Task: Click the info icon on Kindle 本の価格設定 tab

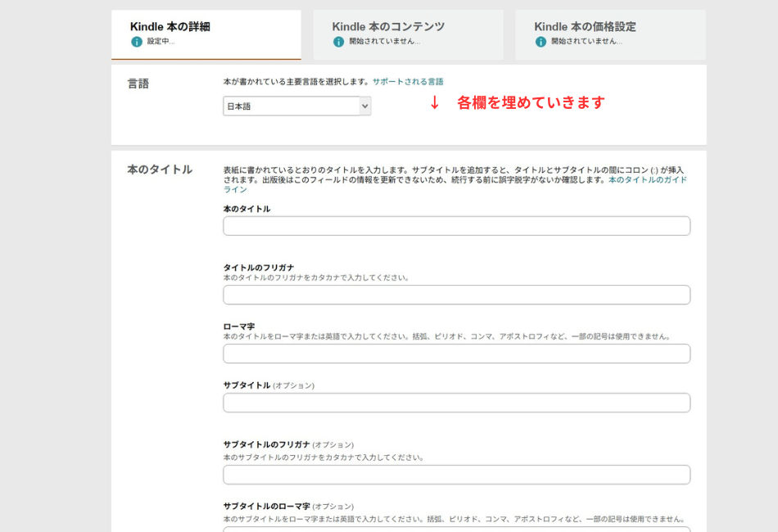Action: (x=540, y=41)
